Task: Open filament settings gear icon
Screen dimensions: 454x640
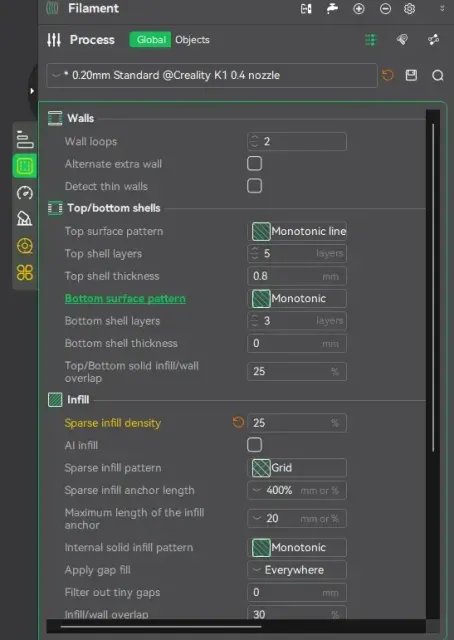Action: pyautogui.click(x=409, y=9)
